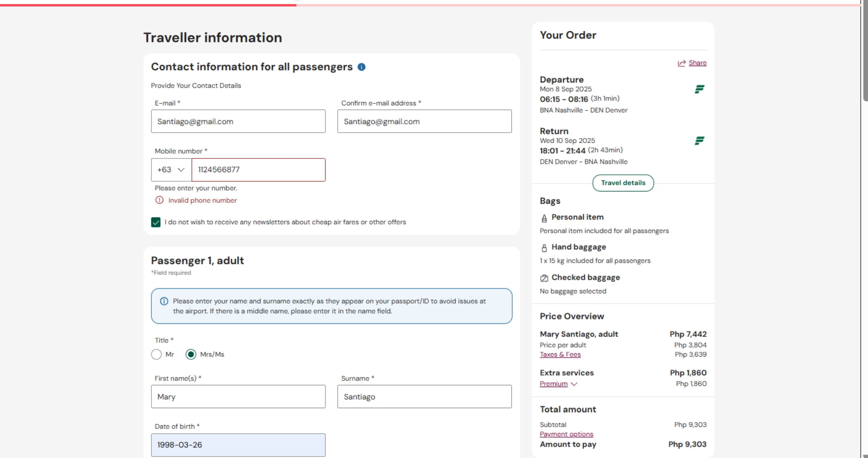Click the Personal item bag icon
Image resolution: width=868 pixels, height=458 pixels.
[544, 218]
